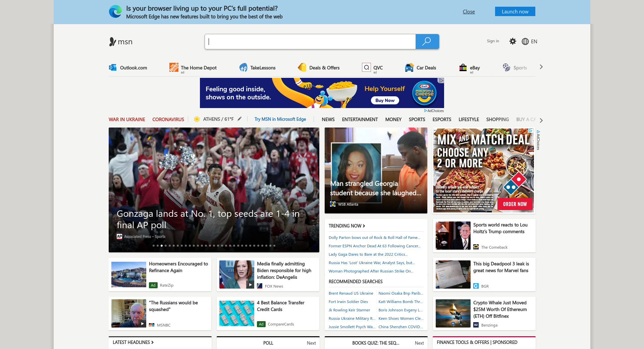The width and height of the screenshot is (644, 349).
Task: Open Deadpool 3 leak story thumbnail
Action: pyautogui.click(x=453, y=275)
